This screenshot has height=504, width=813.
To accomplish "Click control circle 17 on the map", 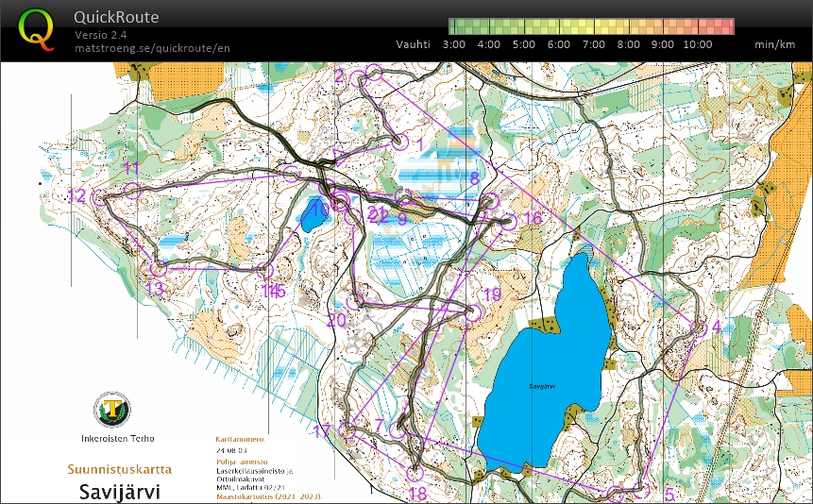I will click(347, 431).
